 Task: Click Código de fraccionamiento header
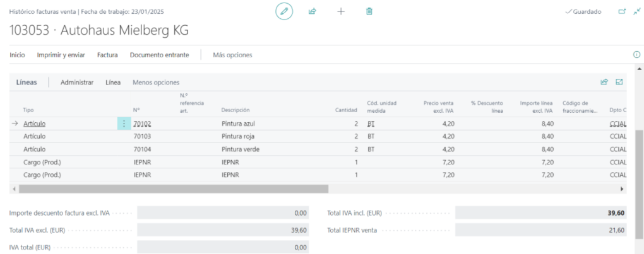(580, 107)
